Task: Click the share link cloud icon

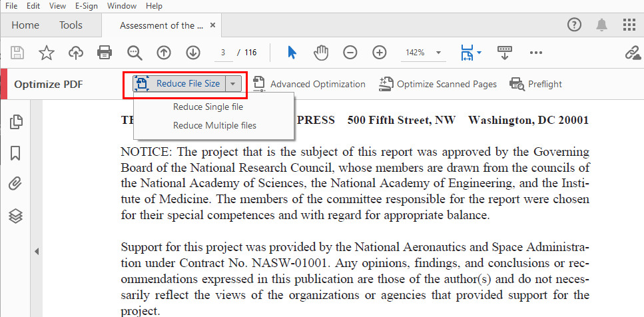Action: coord(633,53)
